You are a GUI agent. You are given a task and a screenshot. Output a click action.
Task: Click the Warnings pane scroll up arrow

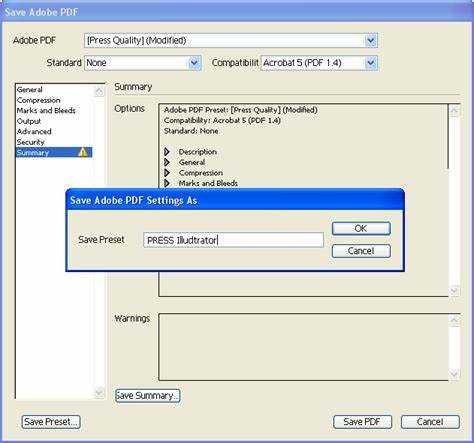coord(454,320)
